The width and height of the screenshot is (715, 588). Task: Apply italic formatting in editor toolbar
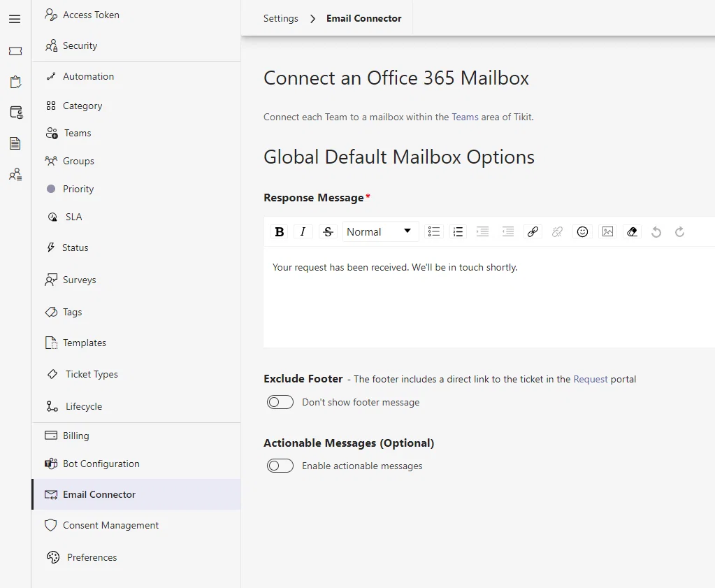[x=303, y=231]
